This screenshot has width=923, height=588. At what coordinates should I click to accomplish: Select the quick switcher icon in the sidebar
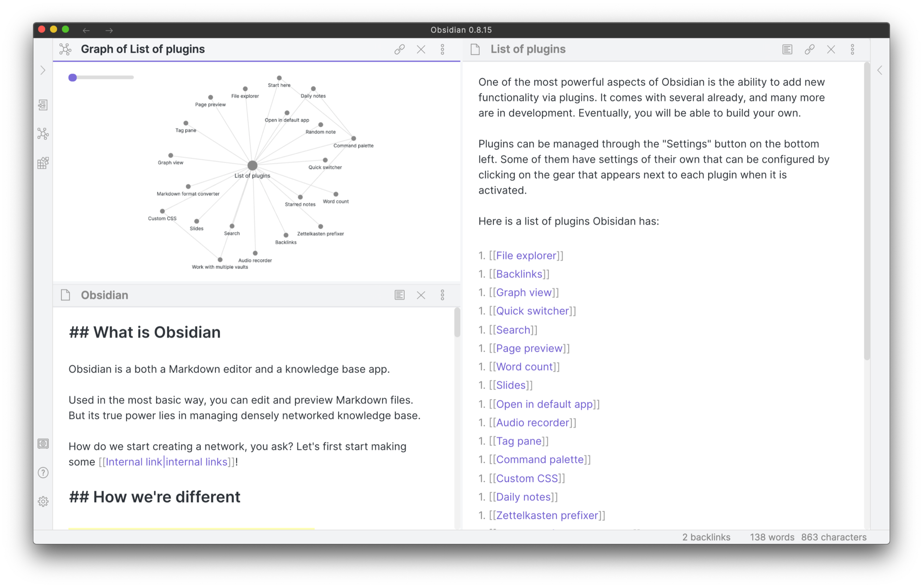43,105
